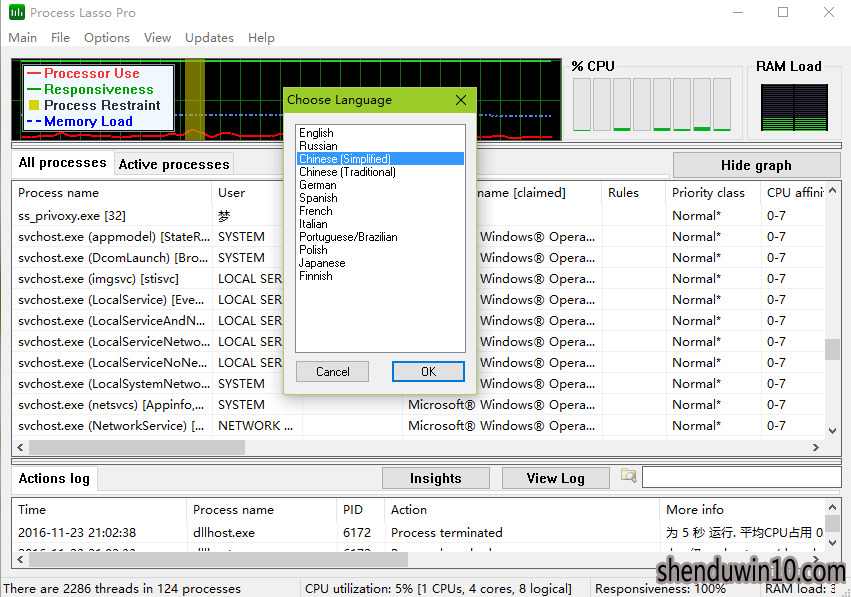The height and width of the screenshot is (597, 851).
Task: Select the dllhost.exe Process terminated log entry
Action: click(x=418, y=532)
